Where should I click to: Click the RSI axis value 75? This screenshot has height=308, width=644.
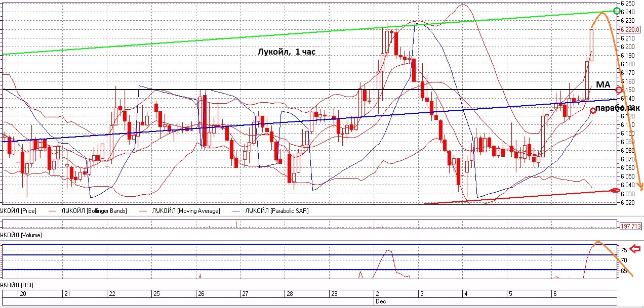click(x=624, y=250)
